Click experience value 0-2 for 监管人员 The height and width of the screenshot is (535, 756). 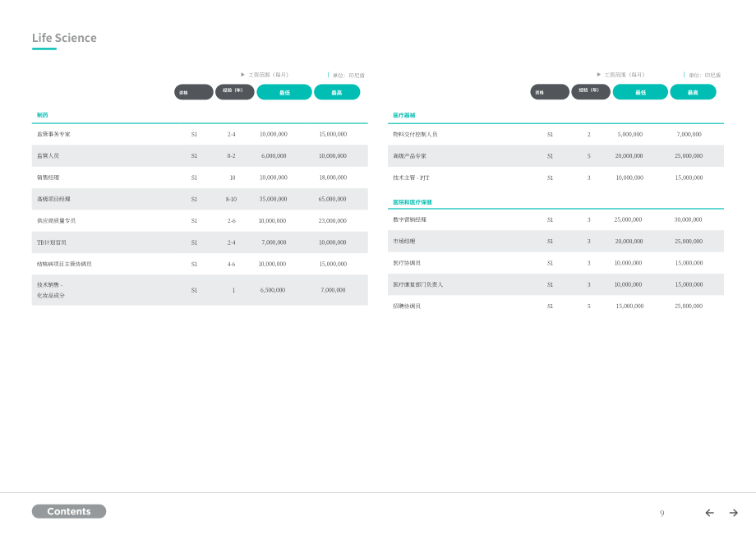point(232,155)
